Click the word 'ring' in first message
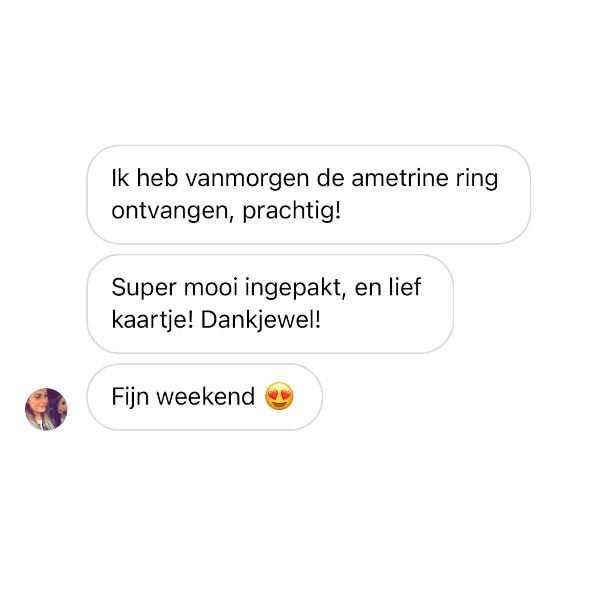This screenshot has height=600, width=600. (x=477, y=179)
